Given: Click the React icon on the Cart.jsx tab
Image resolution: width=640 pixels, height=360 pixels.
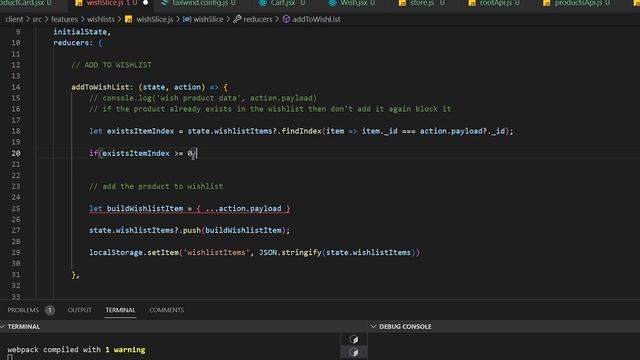Looking at the screenshot, I should [x=263, y=3].
